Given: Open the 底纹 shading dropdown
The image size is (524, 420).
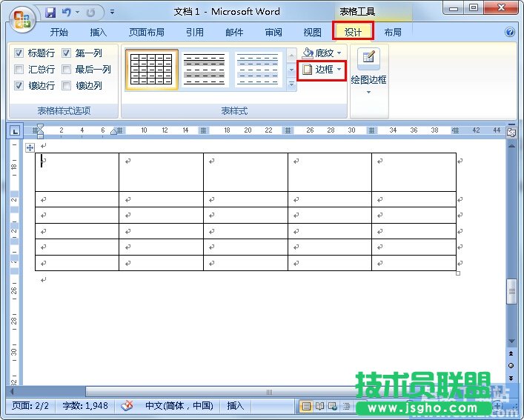Looking at the screenshot, I should (x=339, y=53).
